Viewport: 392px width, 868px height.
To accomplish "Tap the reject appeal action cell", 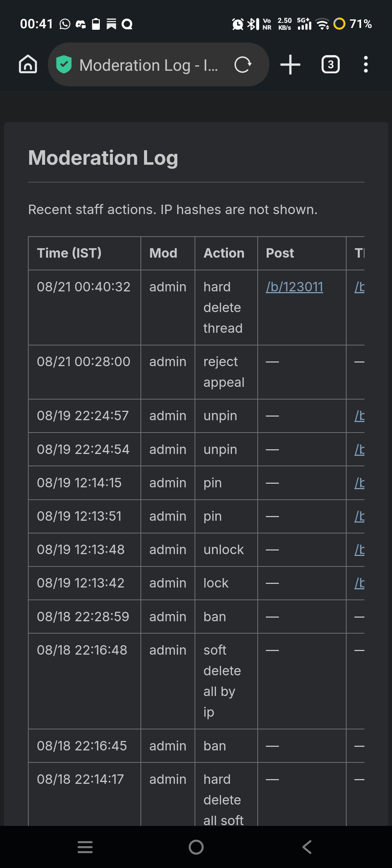I will [226, 372].
